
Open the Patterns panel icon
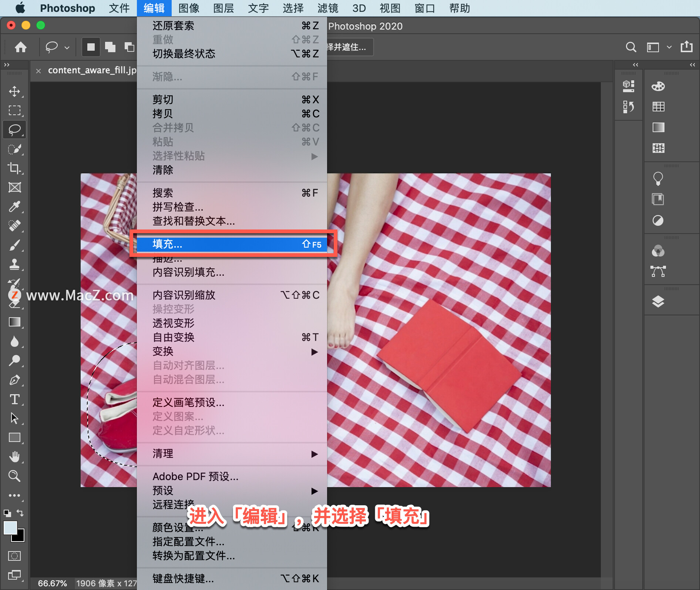(x=658, y=148)
